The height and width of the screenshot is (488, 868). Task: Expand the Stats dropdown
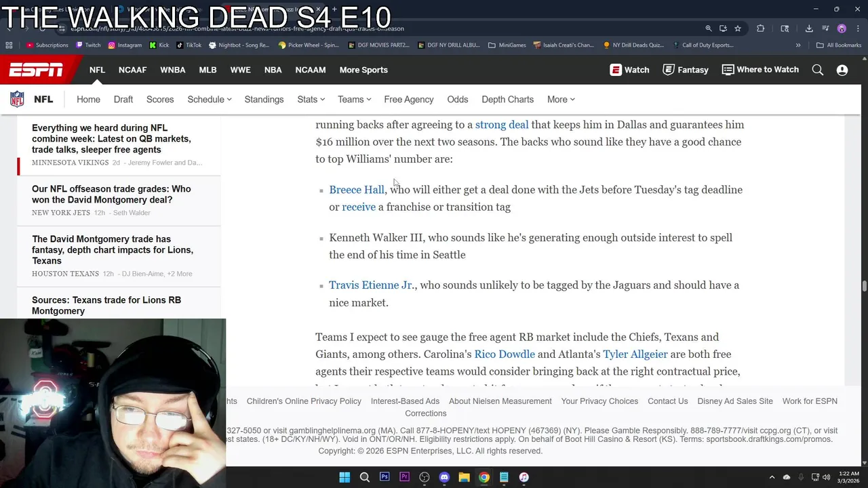[311, 100]
